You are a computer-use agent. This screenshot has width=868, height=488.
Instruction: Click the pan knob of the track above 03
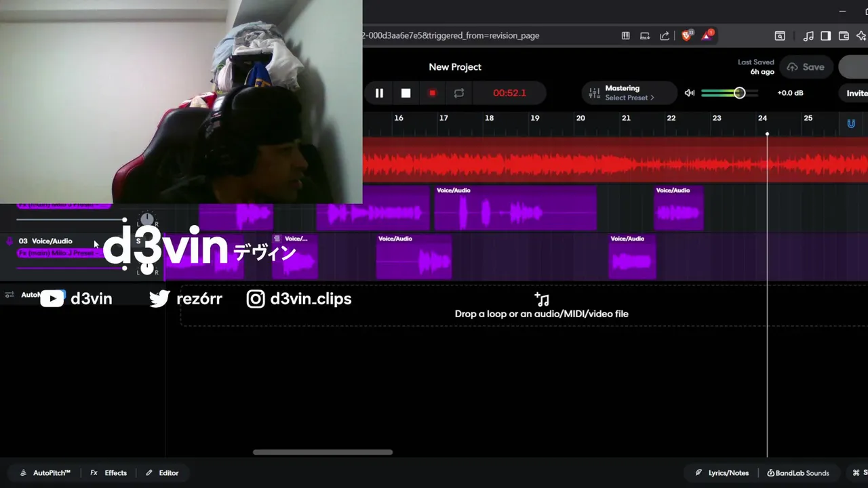147,220
